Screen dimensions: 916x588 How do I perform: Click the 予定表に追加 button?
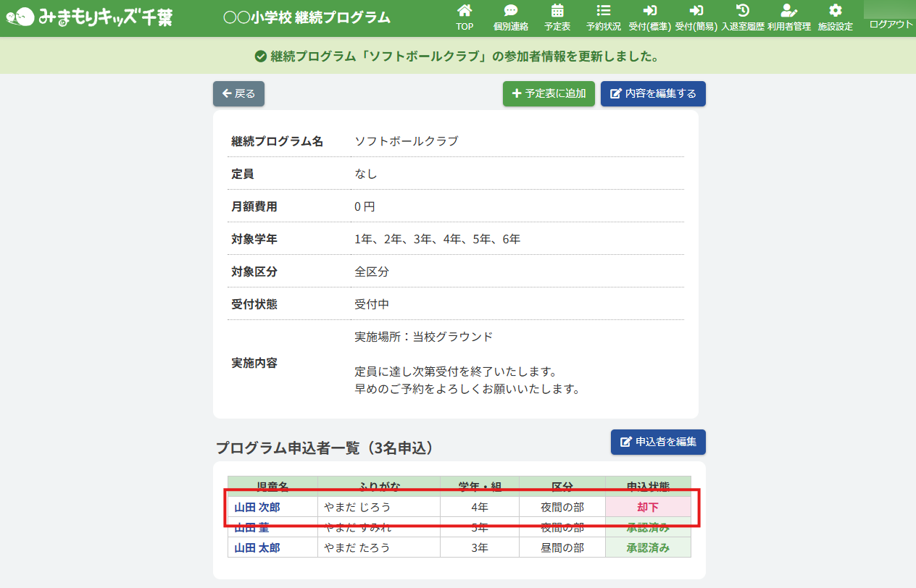click(x=549, y=93)
